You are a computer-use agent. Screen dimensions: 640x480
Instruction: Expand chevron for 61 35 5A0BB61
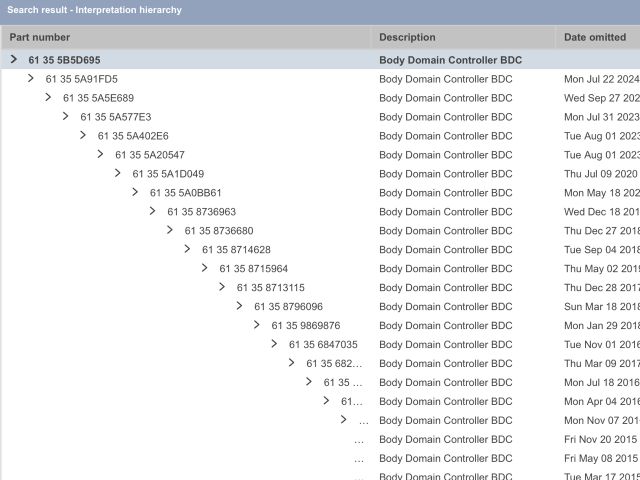(x=135, y=193)
